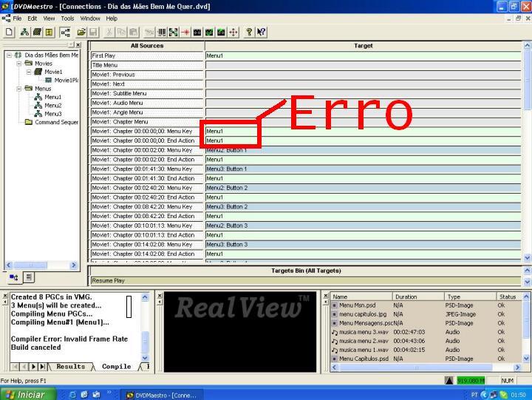Screen dimensions: 532x400
Task: Click the Open project folder icon
Action: point(81,33)
